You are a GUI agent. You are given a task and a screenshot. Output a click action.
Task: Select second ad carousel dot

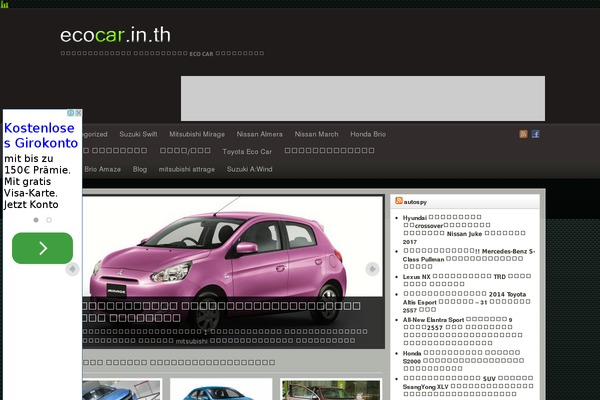click(49, 220)
